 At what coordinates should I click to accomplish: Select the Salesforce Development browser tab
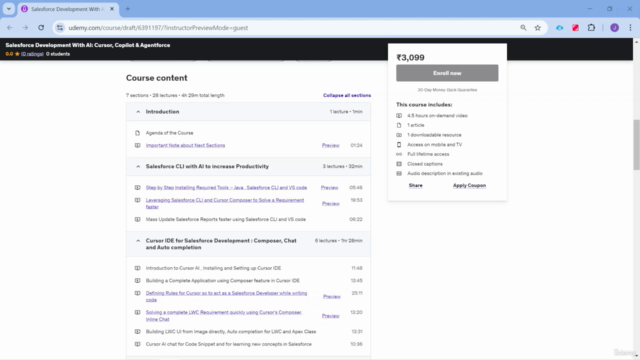point(68,9)
